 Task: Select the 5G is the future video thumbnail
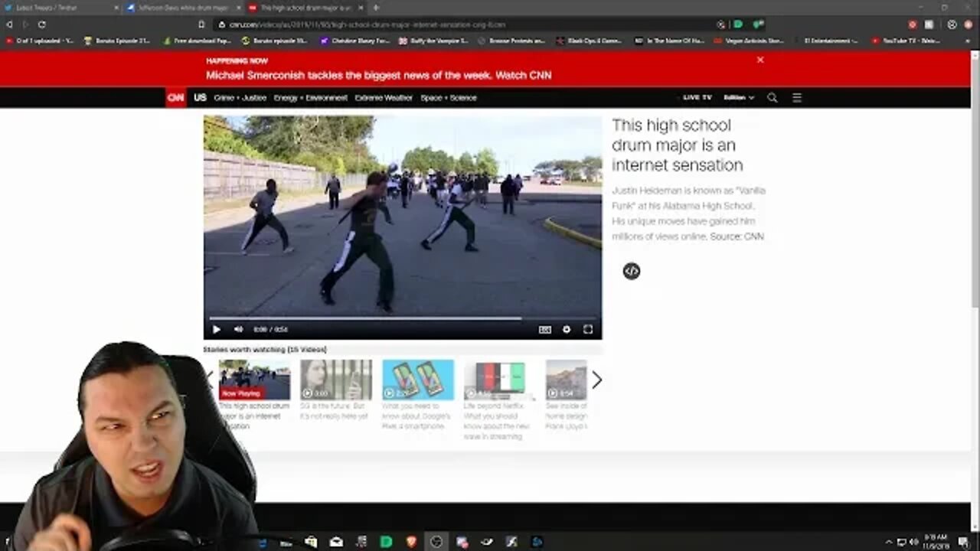point(335,380)
